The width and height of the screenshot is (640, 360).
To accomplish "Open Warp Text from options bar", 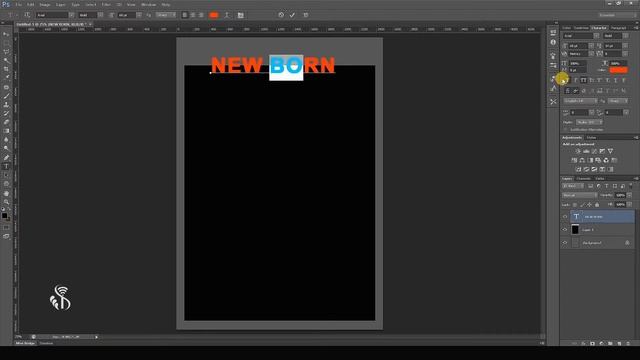I will click(227, 15).
